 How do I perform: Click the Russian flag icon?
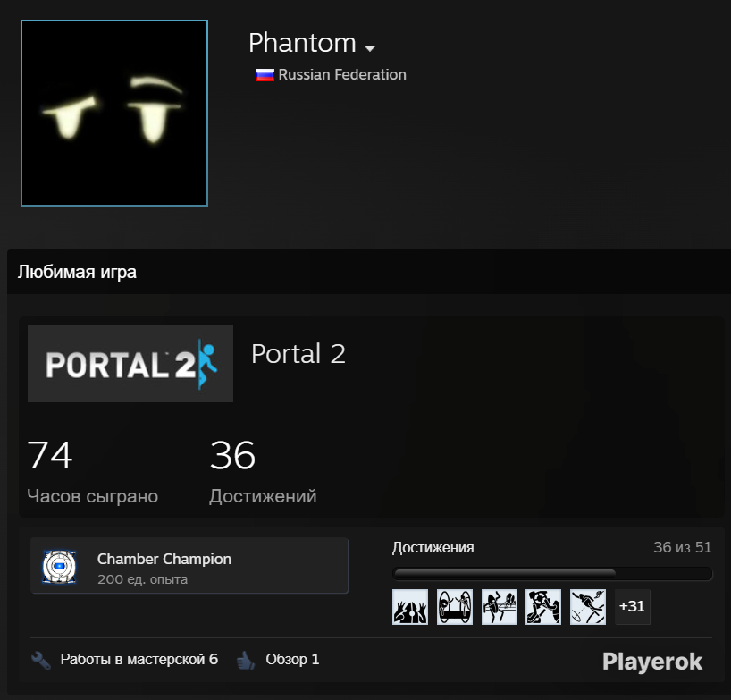(x=265, y=74)
